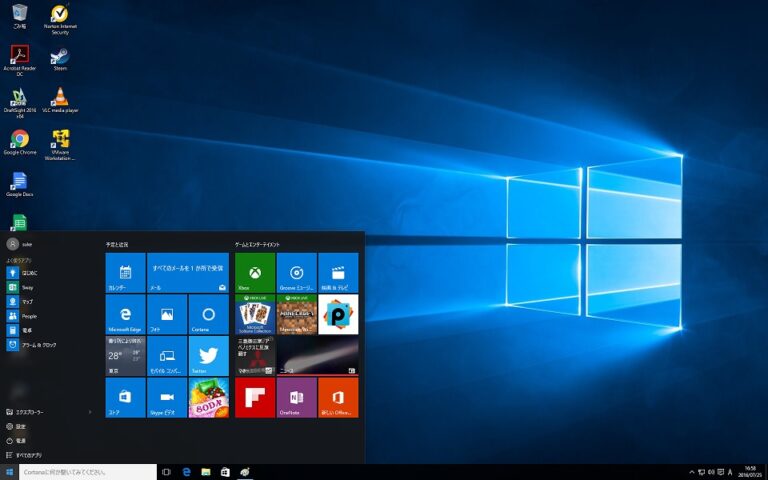Open the OneNote tile
This screenshot has height=480, width=768.
(x=296, y=398)
